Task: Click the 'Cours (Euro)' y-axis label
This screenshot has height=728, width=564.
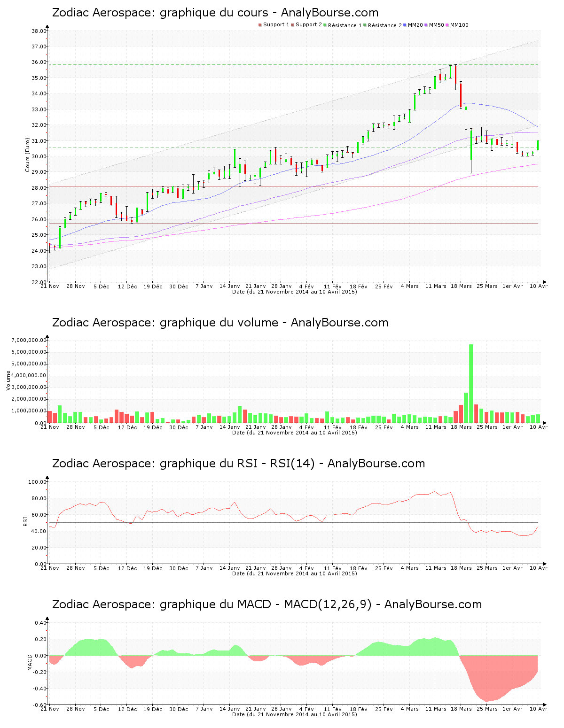Action: 28,155
